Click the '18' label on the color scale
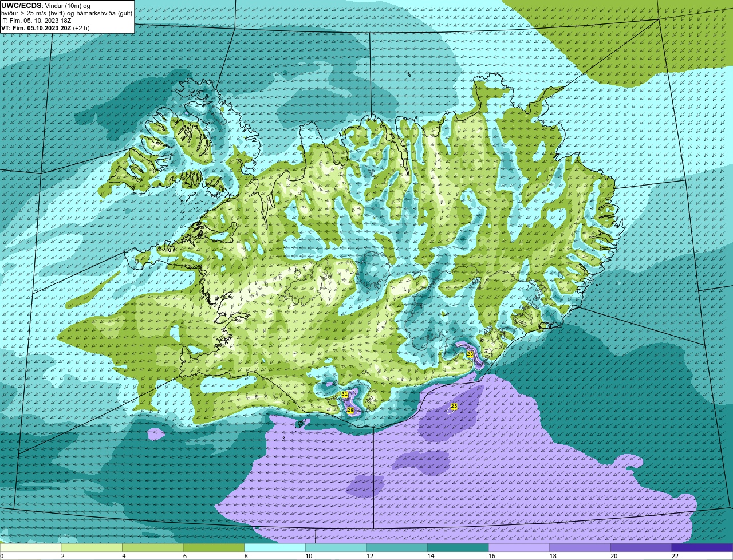Image resolution: width=733 pixels, height=560 pixels. point(553,556)
